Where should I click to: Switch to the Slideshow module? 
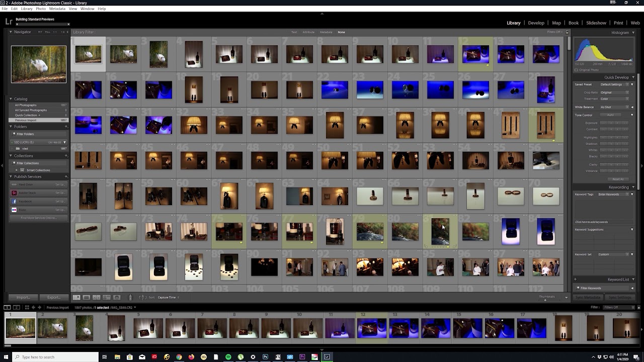[x=596, y=23]
